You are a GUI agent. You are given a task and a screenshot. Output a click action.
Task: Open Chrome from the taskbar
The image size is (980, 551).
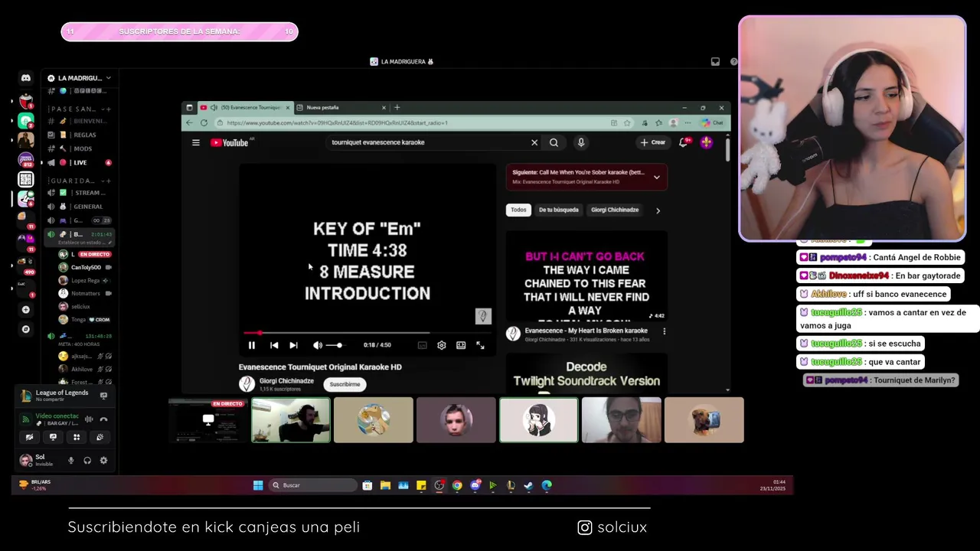(457, 485)
